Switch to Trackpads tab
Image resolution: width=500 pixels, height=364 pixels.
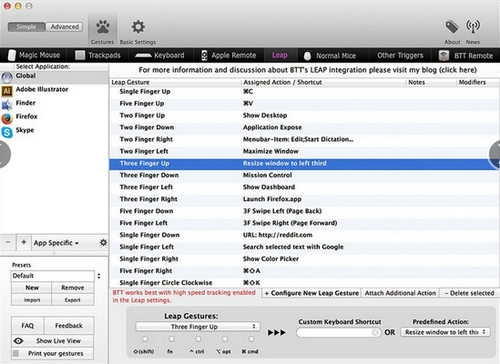[98, 55]
